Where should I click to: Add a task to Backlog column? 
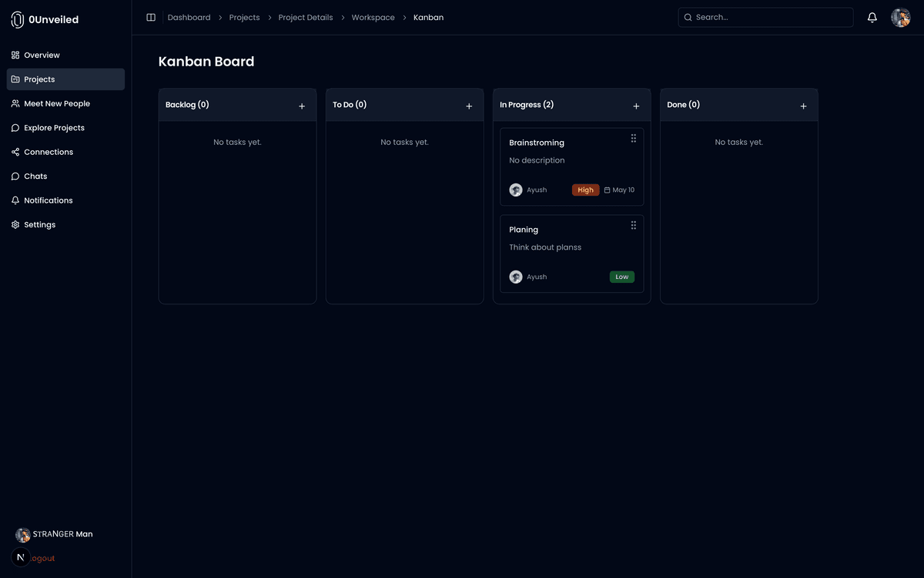point(302,106)
